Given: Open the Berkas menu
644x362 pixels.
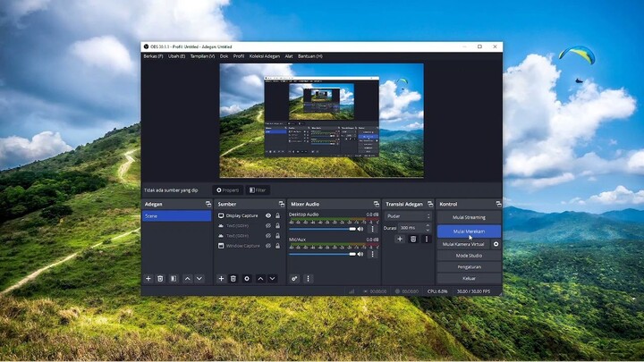Looking at the screenshot, I should click(x=153, y=56).
